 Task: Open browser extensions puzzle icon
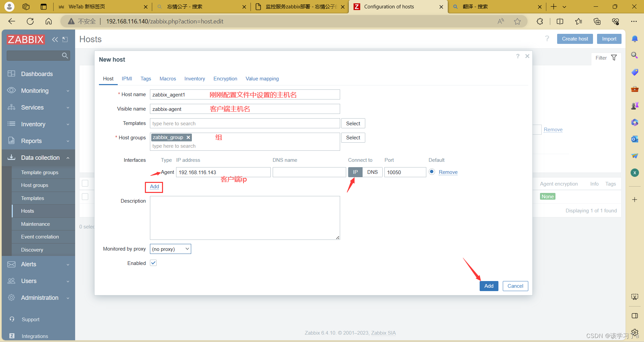[x=540, y=21]
